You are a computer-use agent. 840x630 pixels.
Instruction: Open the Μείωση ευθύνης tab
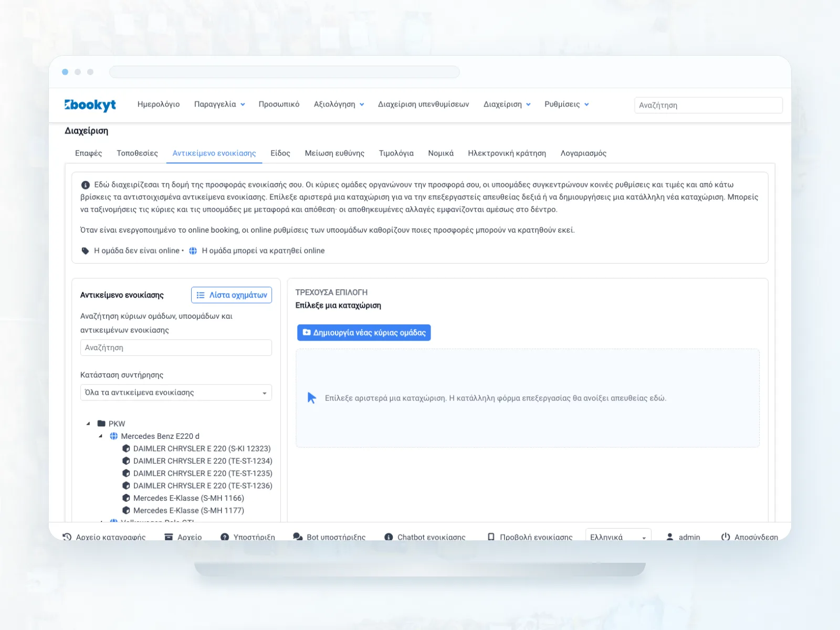[x=334, y=153]
